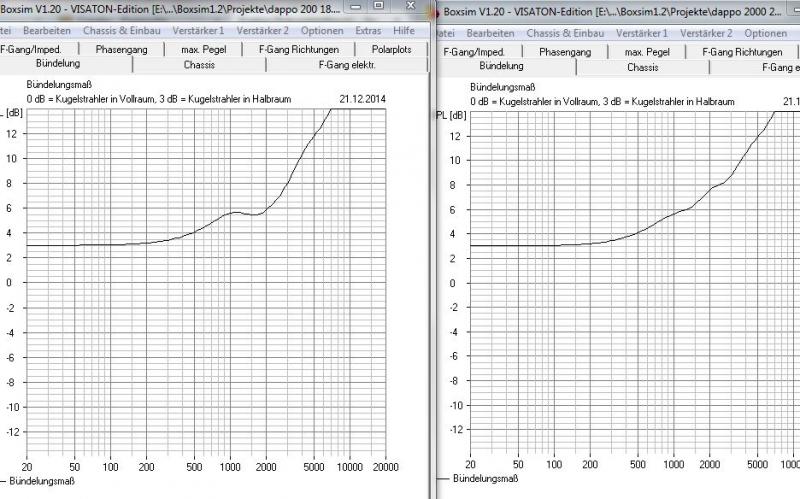Screen dimensions: 800x499
Task: Select F-Gang Richtungen tab in left window
Action: 298,49
